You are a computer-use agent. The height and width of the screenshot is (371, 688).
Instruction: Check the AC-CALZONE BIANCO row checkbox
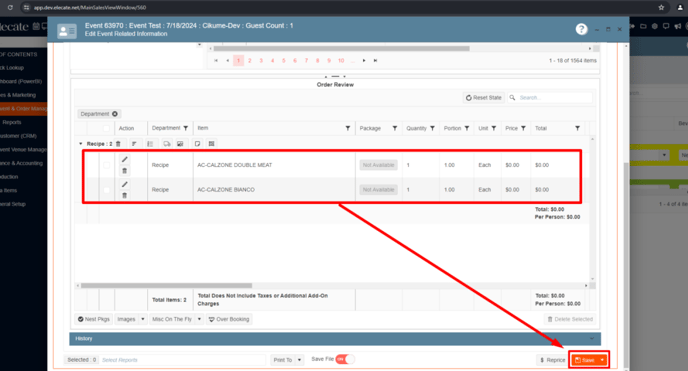[x=106, y=190]
